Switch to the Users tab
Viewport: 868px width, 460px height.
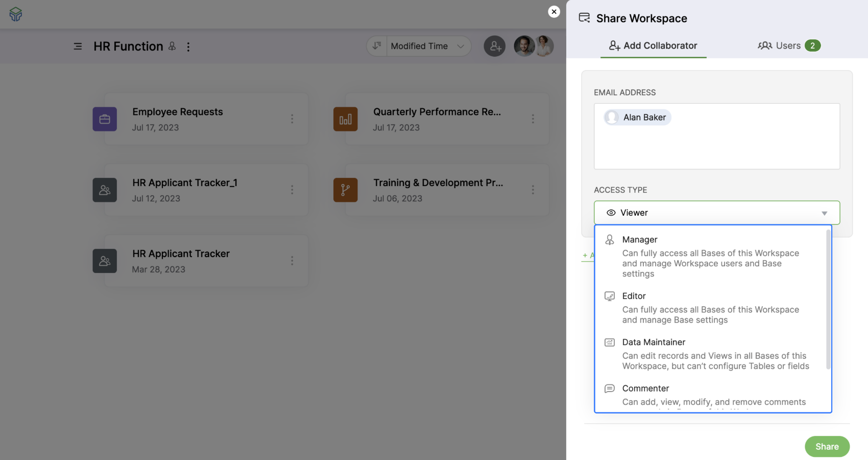[x=788, y=45]
